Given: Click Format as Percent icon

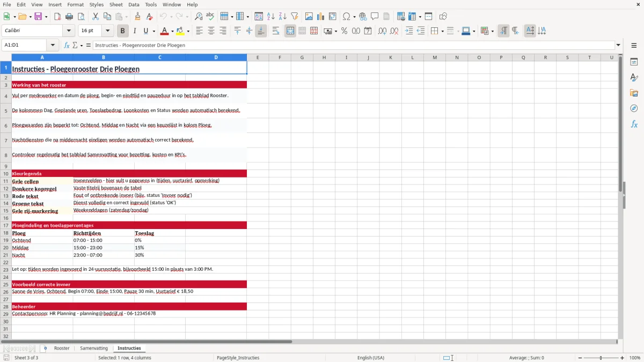Looking at the screenshot, I should coord(345,31).
